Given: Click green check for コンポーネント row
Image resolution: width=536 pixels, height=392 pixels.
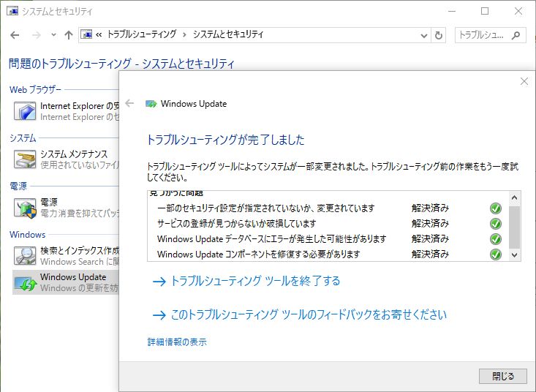Looking at the screenshot, I should point(496,255).
